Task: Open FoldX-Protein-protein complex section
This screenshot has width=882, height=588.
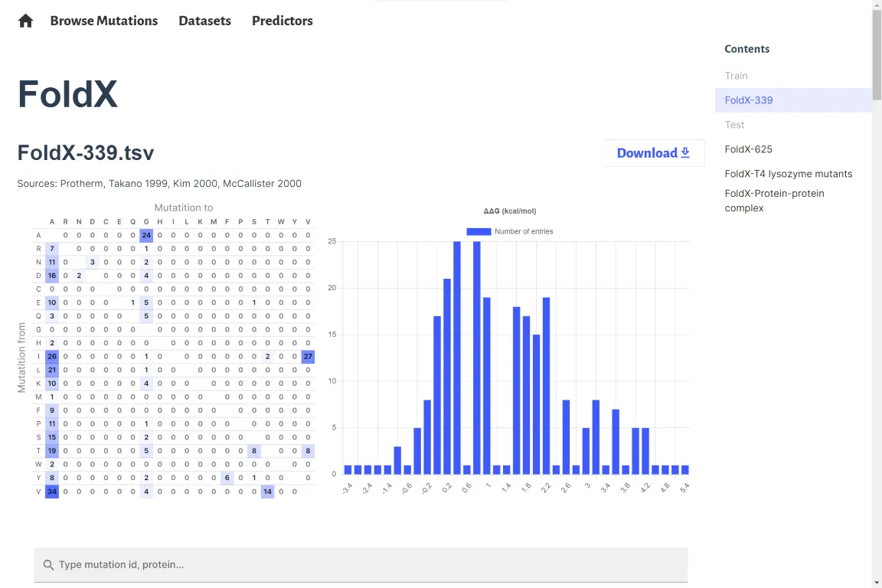Action: 774,201
